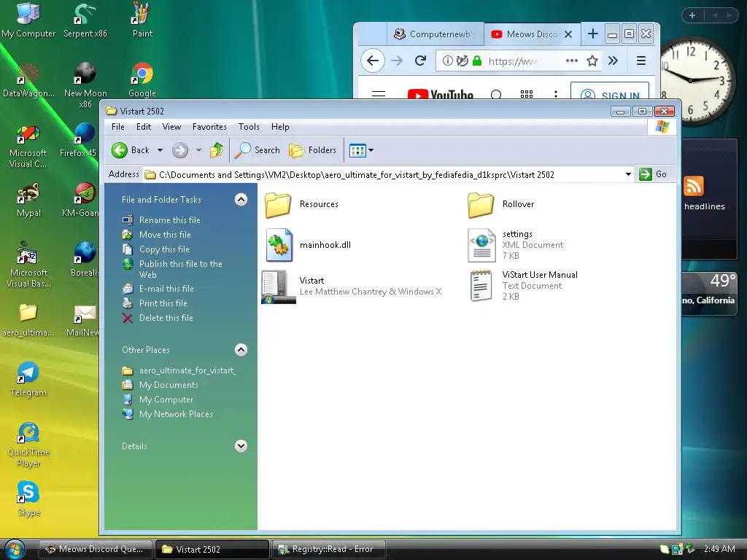Screen dimensions: 747x560
Task: Click the Vistart 2502 taskbar button
Action: coord(212,549)
